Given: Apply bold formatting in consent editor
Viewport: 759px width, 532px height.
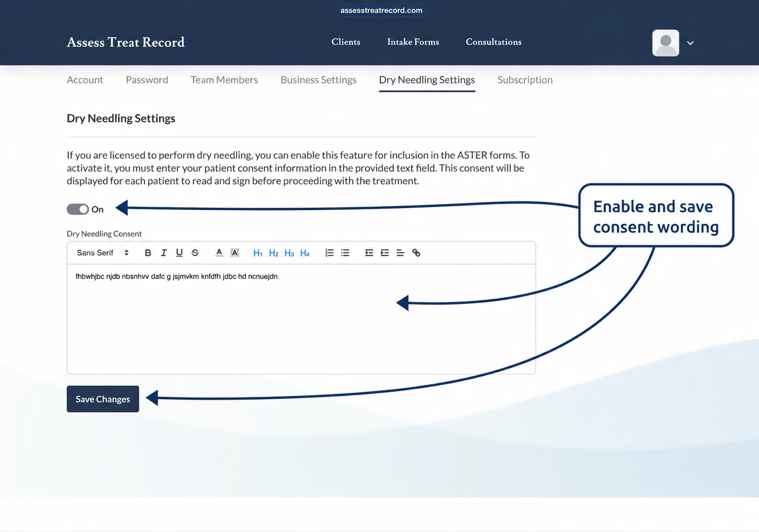Looking at the screenshot, I should point(148,253).
